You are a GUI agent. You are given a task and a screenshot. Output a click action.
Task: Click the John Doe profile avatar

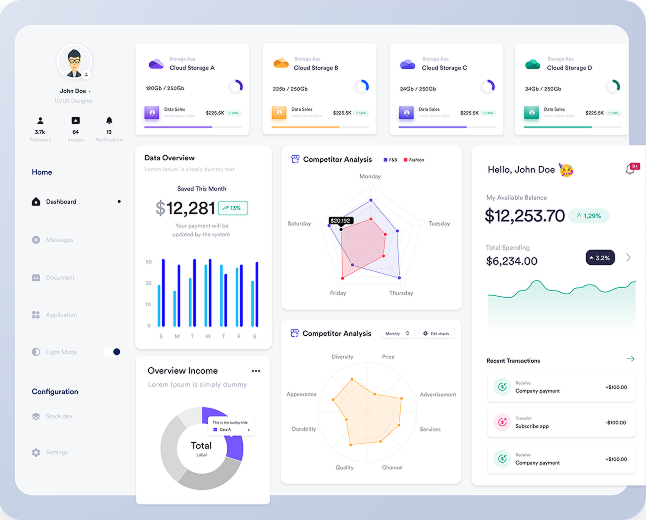(x=74, y=62)
